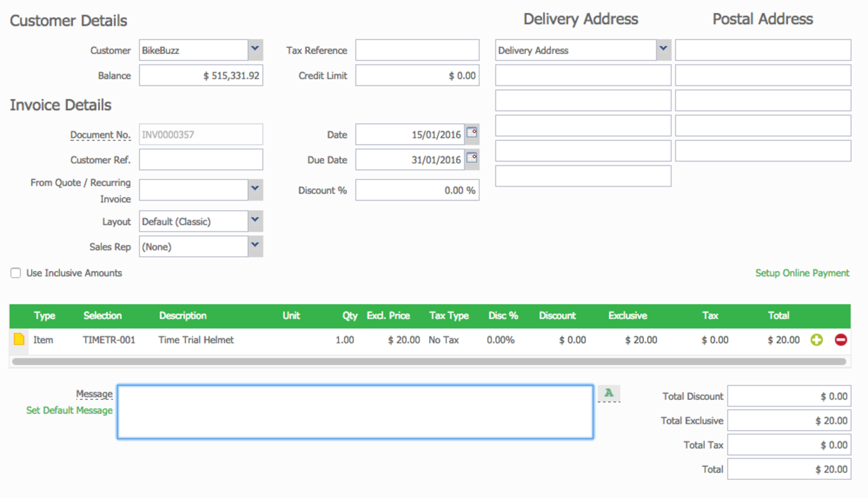Open the Layout dropdown set to Default (Classic)
This screenshot has width=868, height=498.
254,221
